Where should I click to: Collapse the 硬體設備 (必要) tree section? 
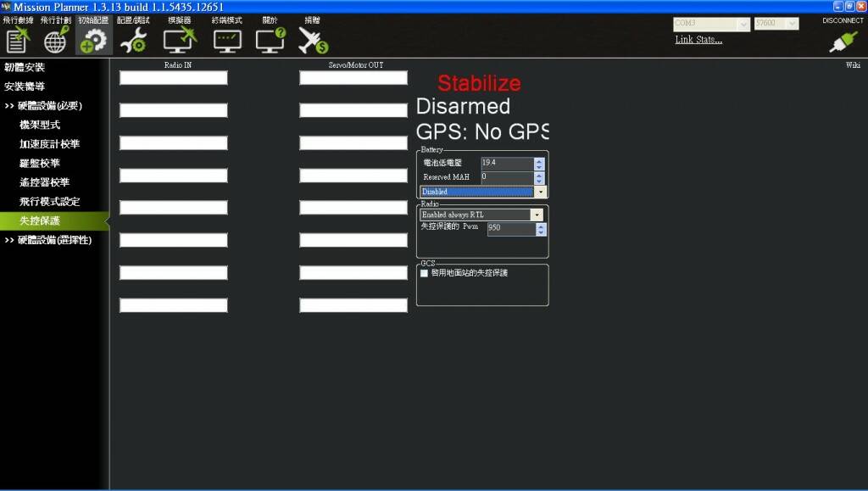tap(9, 106)
